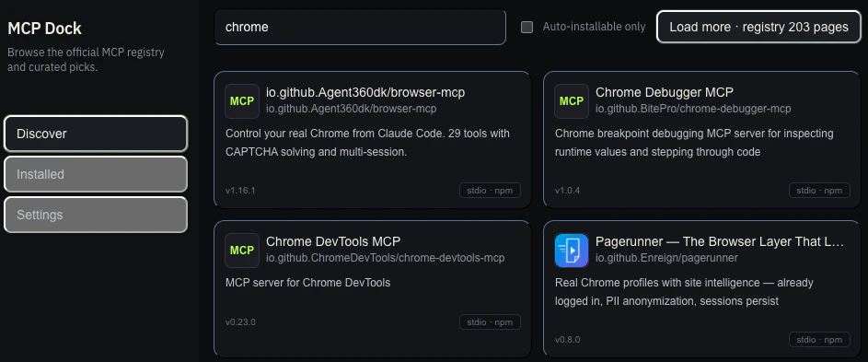Click the 'Browse the official MCP registry' tagline
Viewport: 868px width, 362px height.
(x=86, y=60)
